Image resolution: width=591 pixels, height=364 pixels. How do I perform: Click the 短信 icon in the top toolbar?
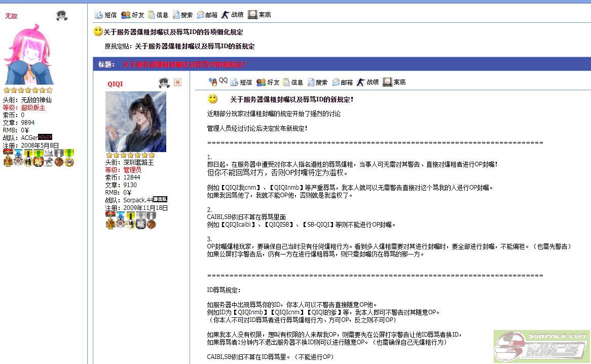pos(99,15)
